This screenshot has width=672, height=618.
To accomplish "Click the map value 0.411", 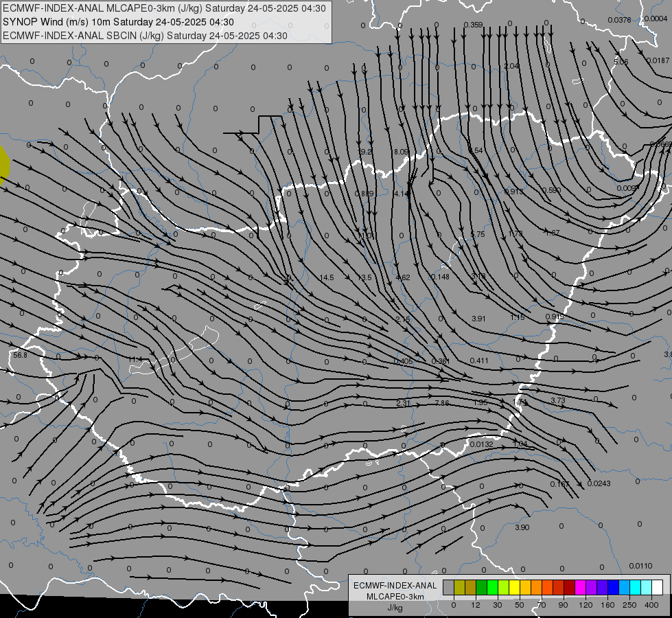I will click(479, 360).
